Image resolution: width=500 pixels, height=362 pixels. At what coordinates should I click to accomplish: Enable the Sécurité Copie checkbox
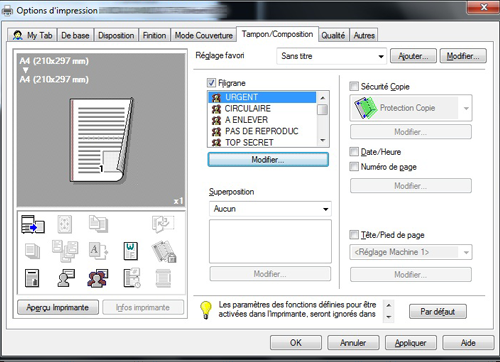point(354,86)
